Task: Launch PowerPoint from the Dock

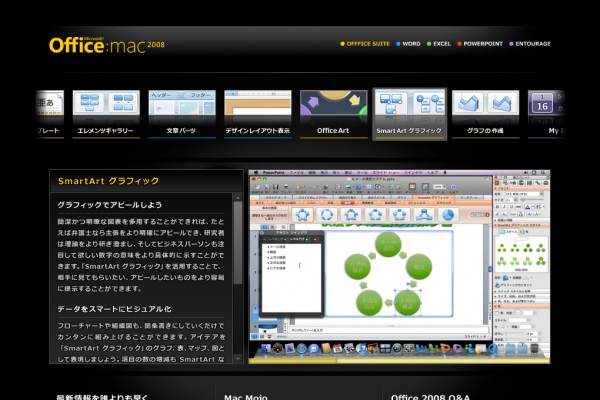Action: pos(445,348)
